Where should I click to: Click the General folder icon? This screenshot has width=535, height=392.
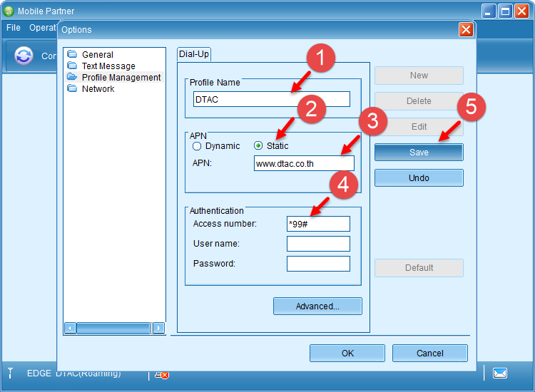pos(72,54)
